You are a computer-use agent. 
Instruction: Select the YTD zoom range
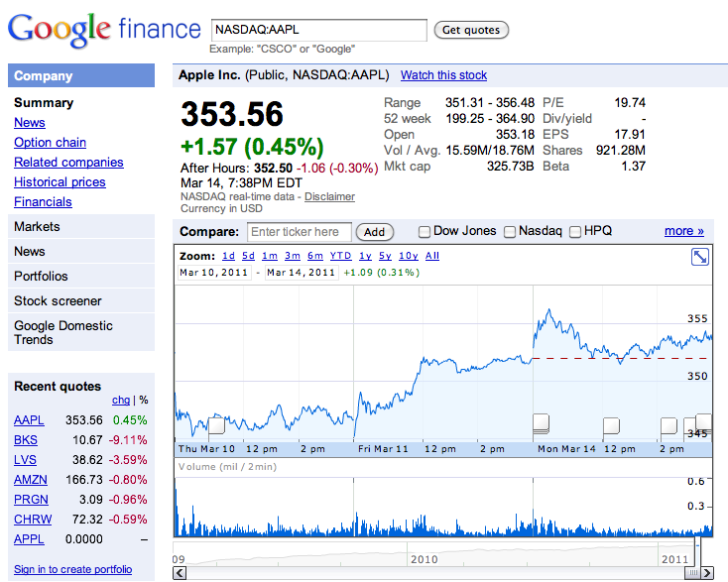point(340,256)
